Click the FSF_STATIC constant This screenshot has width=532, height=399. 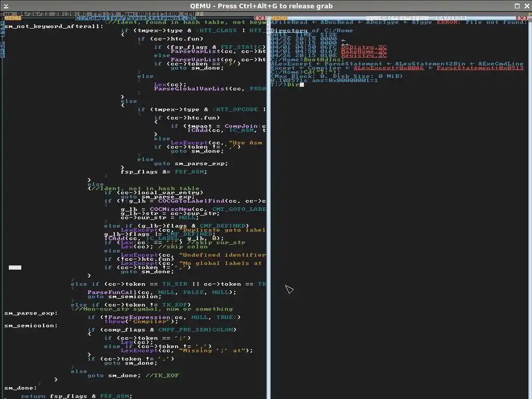pyautogui.click(x=241, y=47)
